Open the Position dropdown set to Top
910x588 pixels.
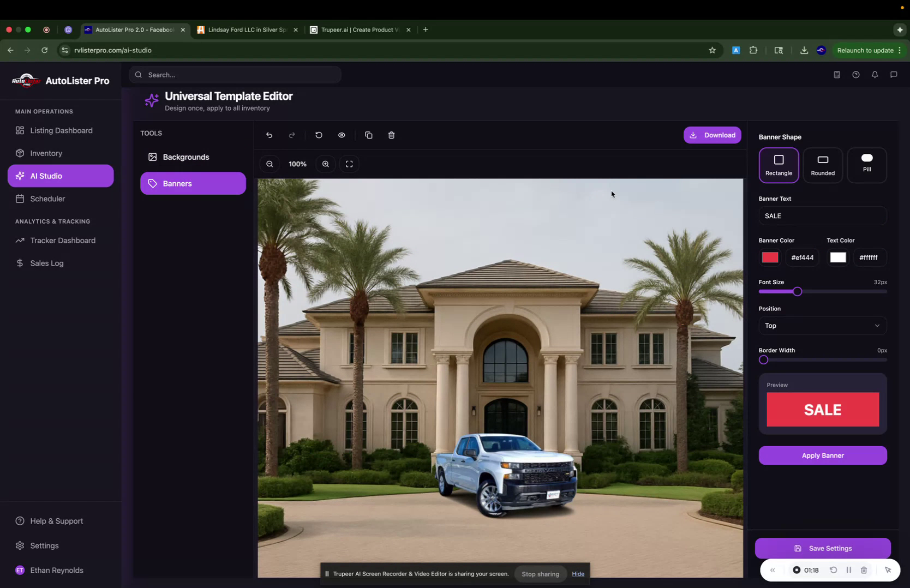[822, 326]
